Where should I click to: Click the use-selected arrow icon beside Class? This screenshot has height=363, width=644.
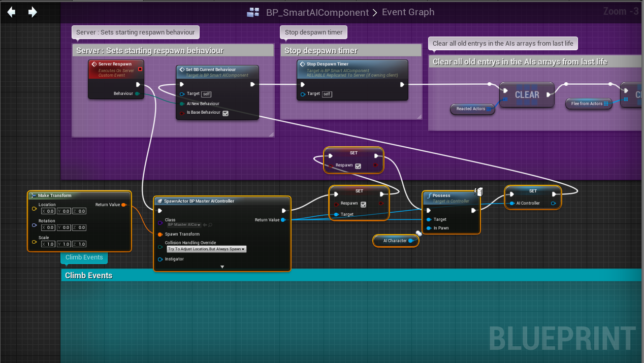coord(204,224)
